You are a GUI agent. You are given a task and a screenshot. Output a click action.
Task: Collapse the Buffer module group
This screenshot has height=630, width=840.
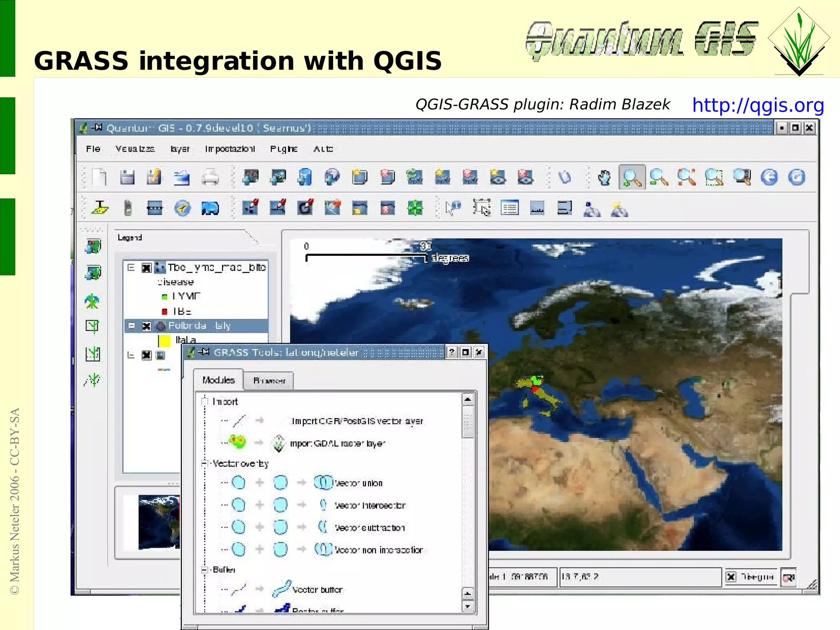[x=204, y=570]
